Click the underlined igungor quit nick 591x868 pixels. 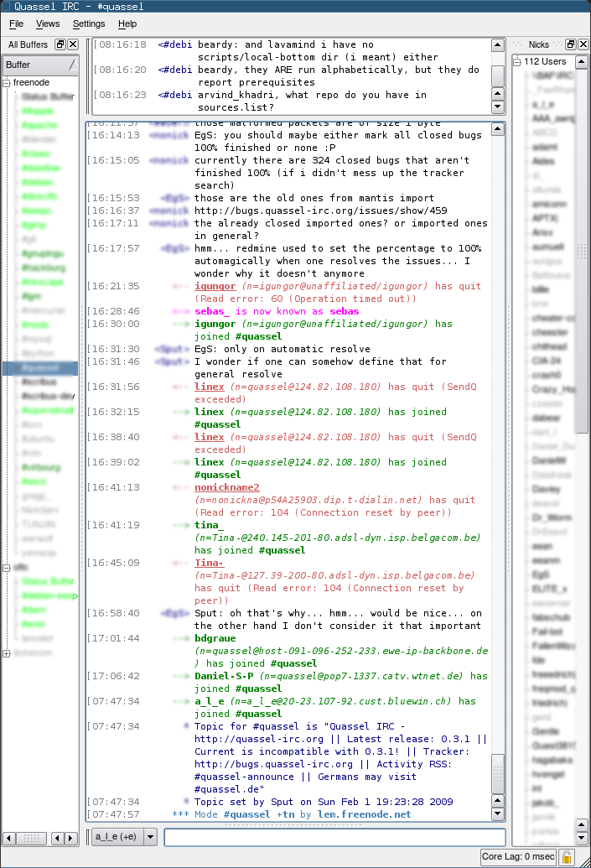coord(215,286)
